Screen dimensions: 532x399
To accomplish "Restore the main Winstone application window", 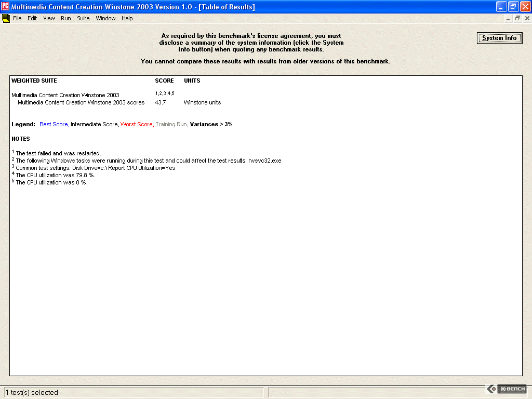I will click(x=513, y=6).
